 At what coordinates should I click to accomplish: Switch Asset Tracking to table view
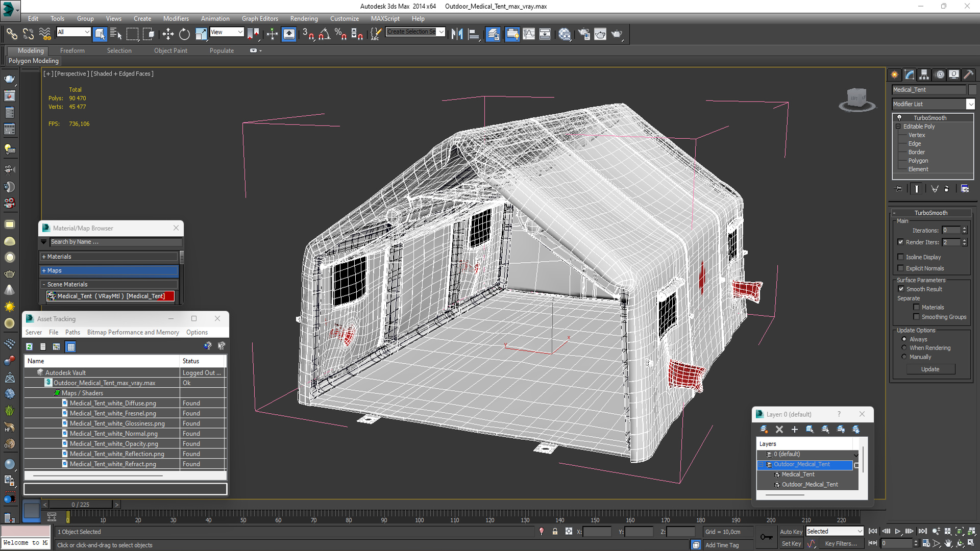coord(71,347)
